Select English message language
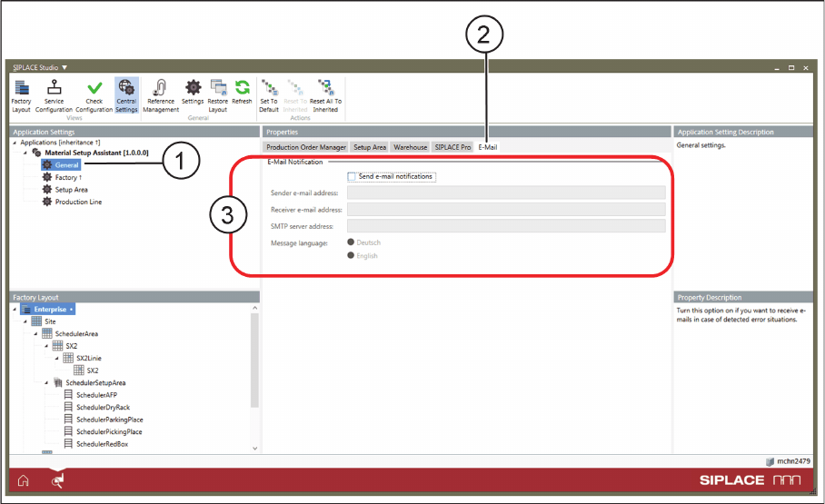This screenshot has width=825, height=504. point(351,255)
